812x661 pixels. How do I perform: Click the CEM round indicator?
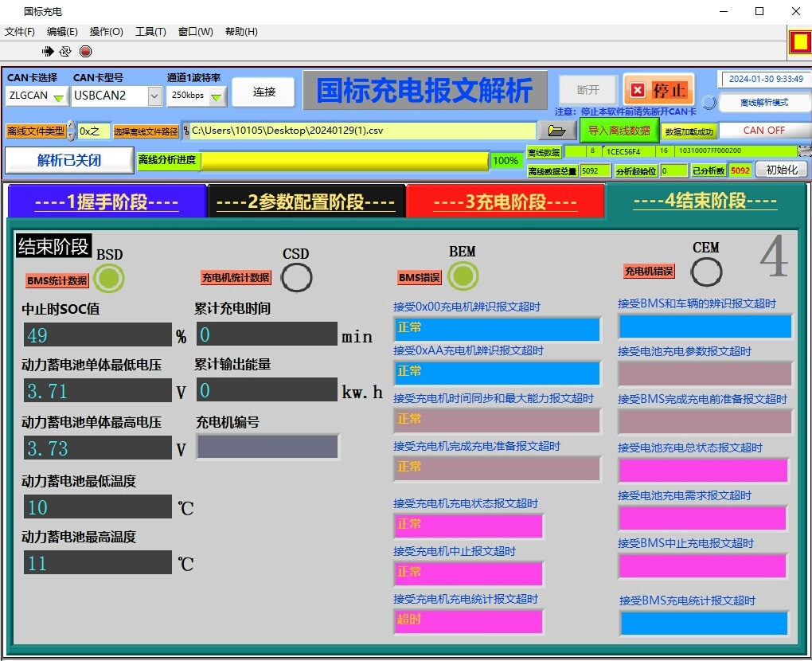point(705,272)
